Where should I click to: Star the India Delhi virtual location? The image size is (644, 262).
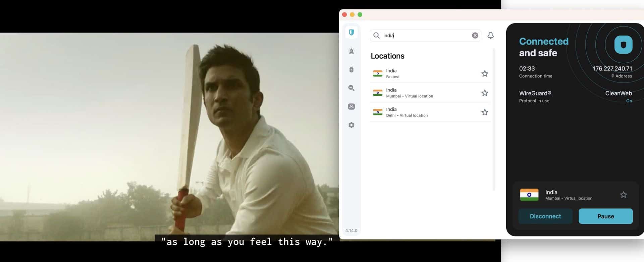(x=484, y=112)
